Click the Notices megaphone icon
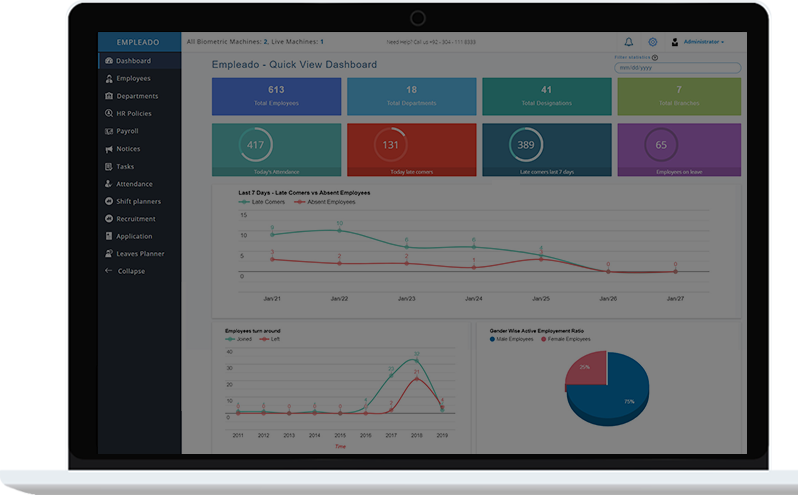This screenshot has height=495, width=798. pos(108,149)
